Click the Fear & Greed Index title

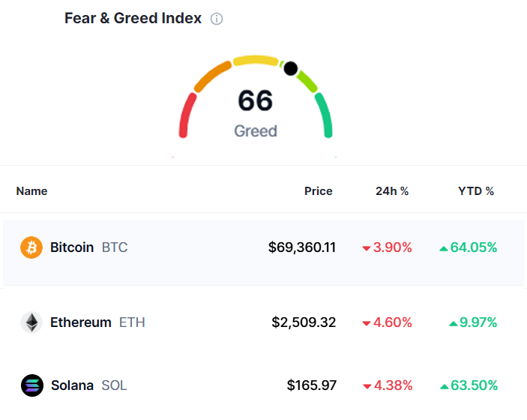[133, 19]
